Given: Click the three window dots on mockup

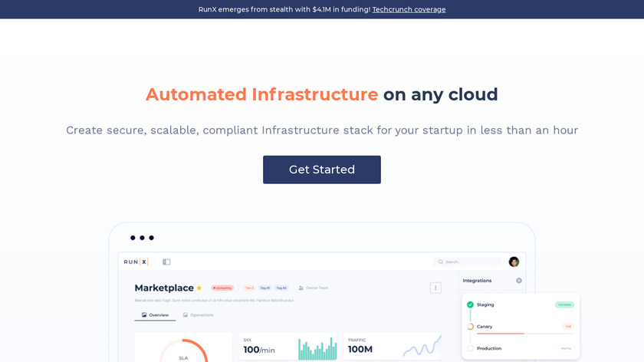Looking at the screenshot, I should point(142,238).
